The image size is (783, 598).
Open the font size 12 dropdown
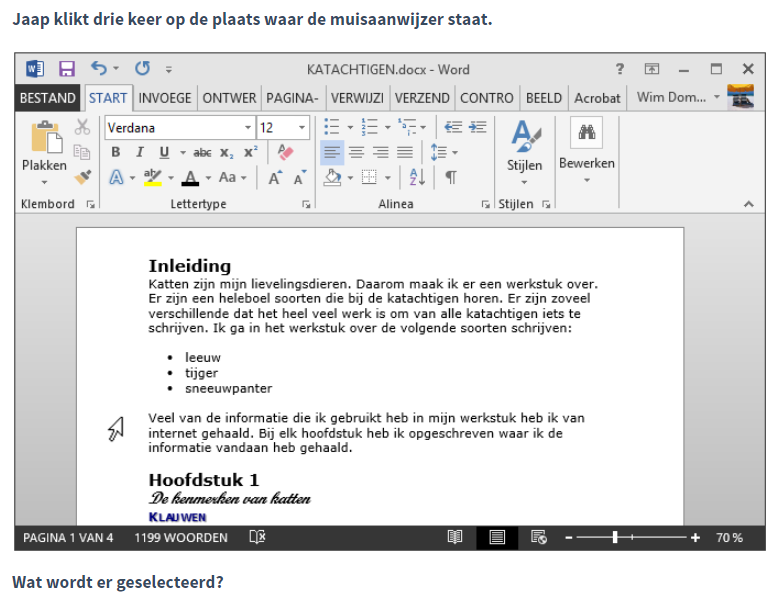[302, 128]
